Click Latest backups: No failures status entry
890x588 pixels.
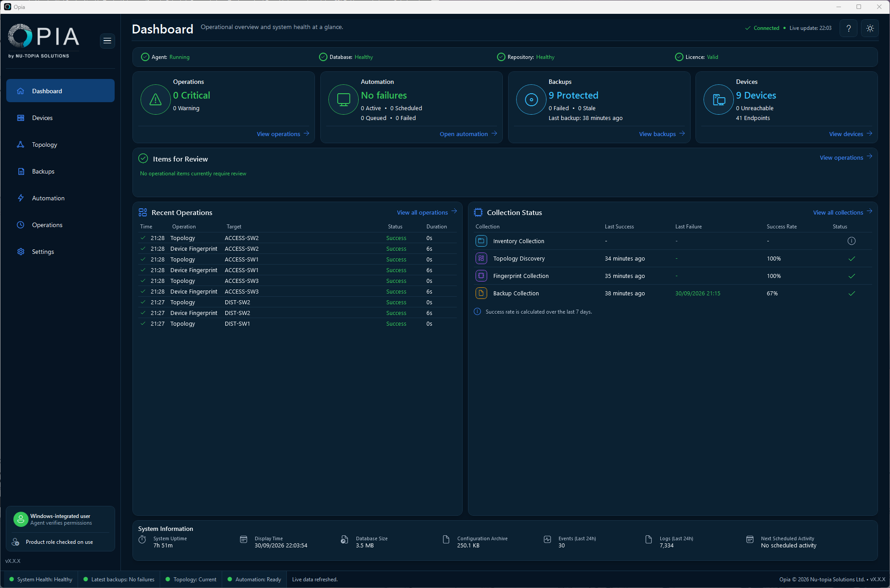click(119, 580)
